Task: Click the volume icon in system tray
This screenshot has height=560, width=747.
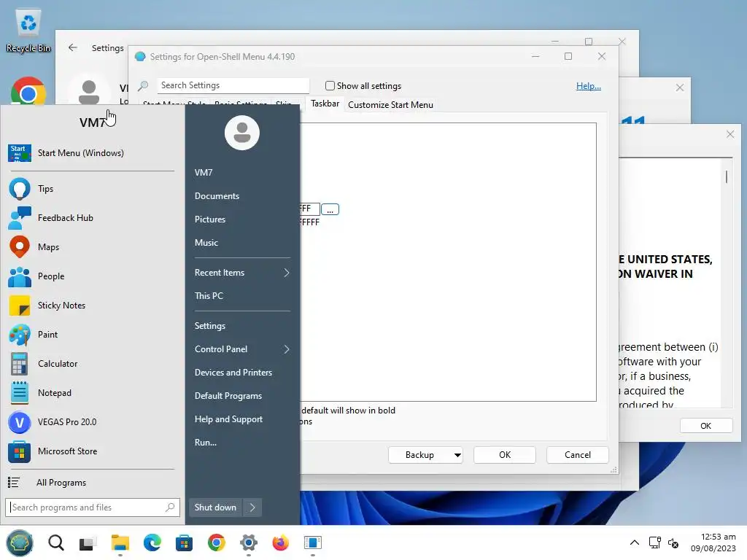Action: pos(673,542)
